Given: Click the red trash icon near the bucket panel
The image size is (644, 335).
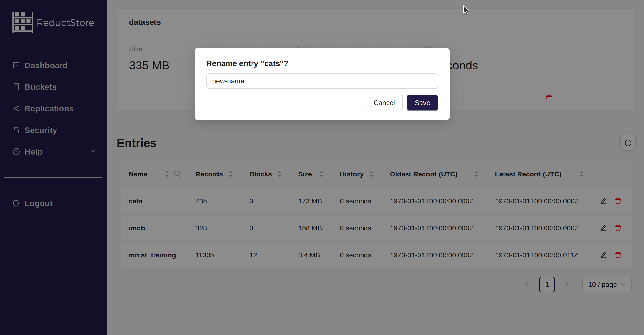Looking at the screenshot, I should (x=549, y=98).
